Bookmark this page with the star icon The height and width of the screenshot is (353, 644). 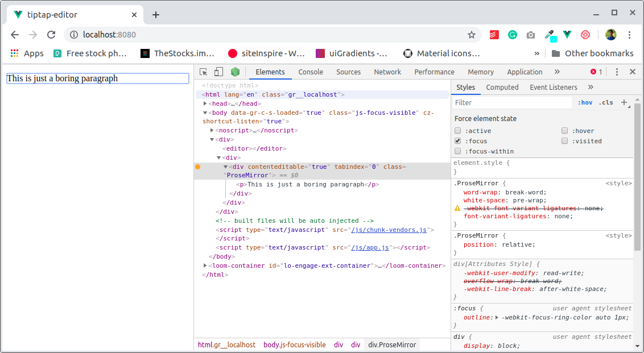pyautogui.click(x=472, y=35)
